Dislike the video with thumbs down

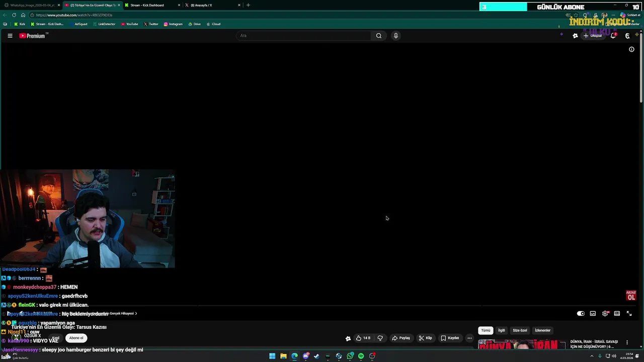coord(380,338)
